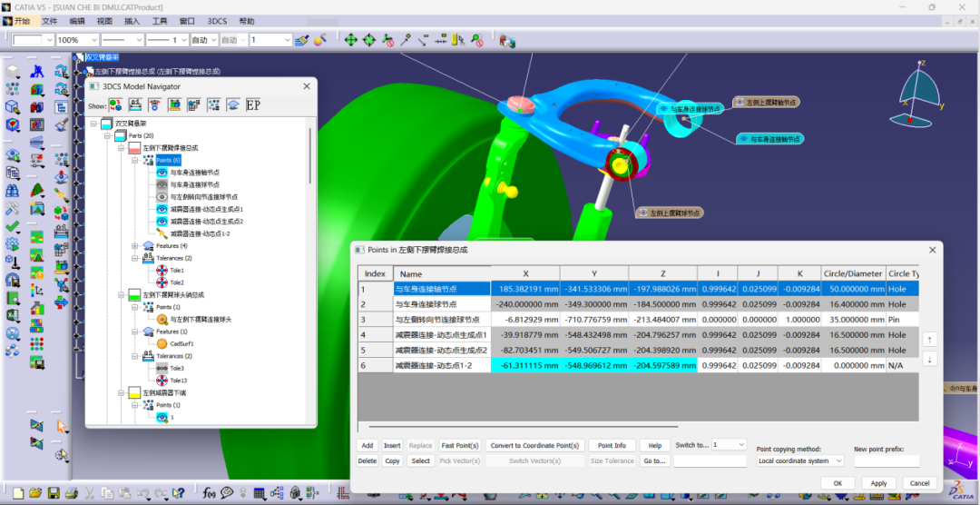Collapse the Points (6) tree node
The width and height of the screenshot is (980, 505).
pyautogui.click(x=134, y=160)
